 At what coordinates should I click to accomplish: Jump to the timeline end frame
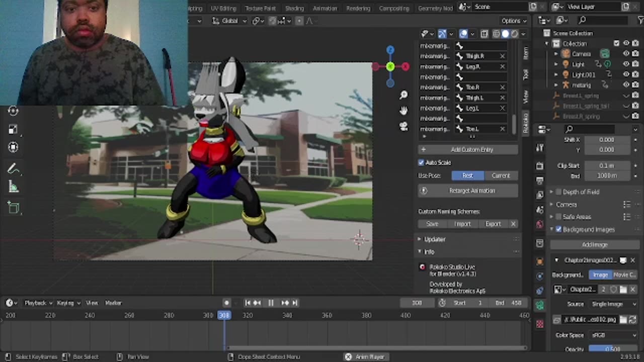coord(295,303)
